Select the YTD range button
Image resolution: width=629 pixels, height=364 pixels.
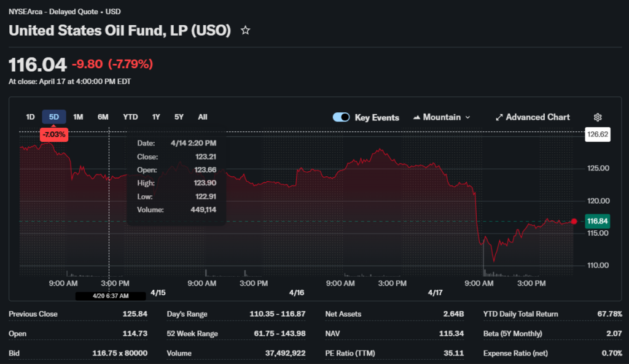pos(130,117)
